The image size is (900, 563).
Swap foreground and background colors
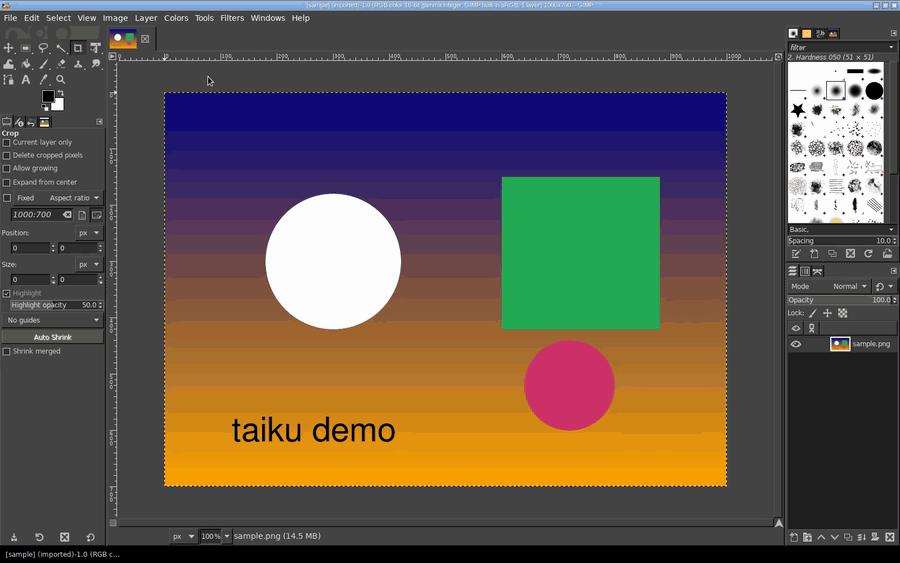[x=60, y=92]
